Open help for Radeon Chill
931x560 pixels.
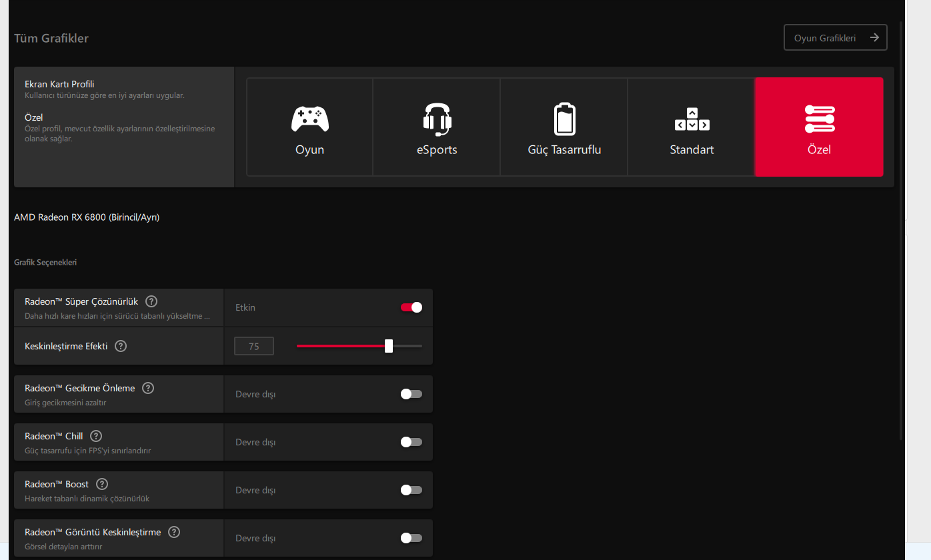coord(96,436)
